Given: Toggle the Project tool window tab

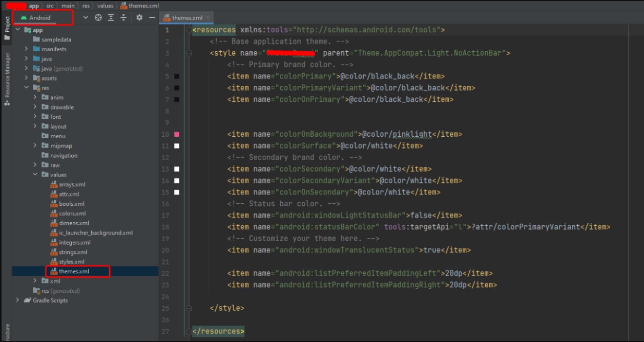Looking at the screenshot, I should (7, 29).
